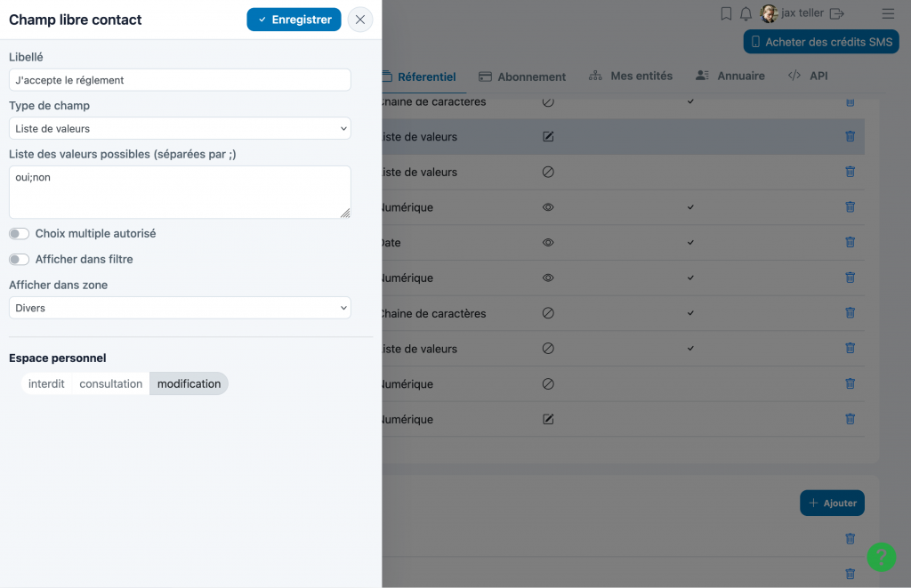Close the Champ libre contact panel
The image size is (911, 588).
coord(360,20)
